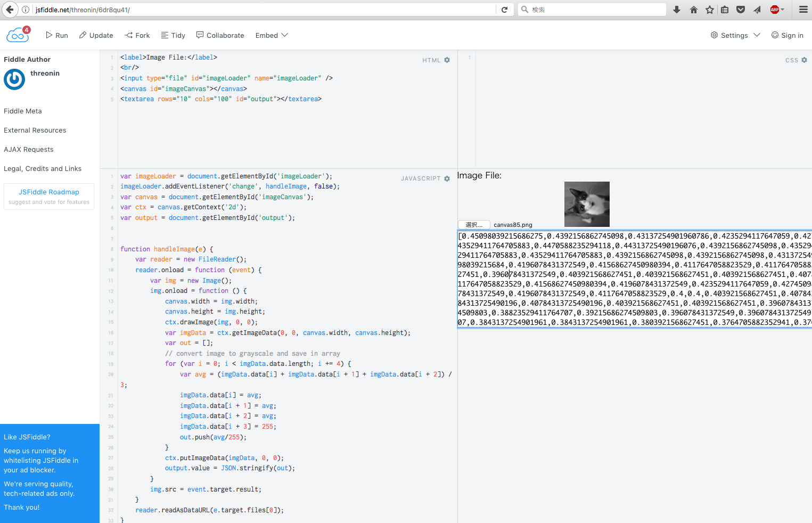Image resolution: width=812 pixels, height=523 pixels.
Task: Run the fiddle
Action: 56,35
